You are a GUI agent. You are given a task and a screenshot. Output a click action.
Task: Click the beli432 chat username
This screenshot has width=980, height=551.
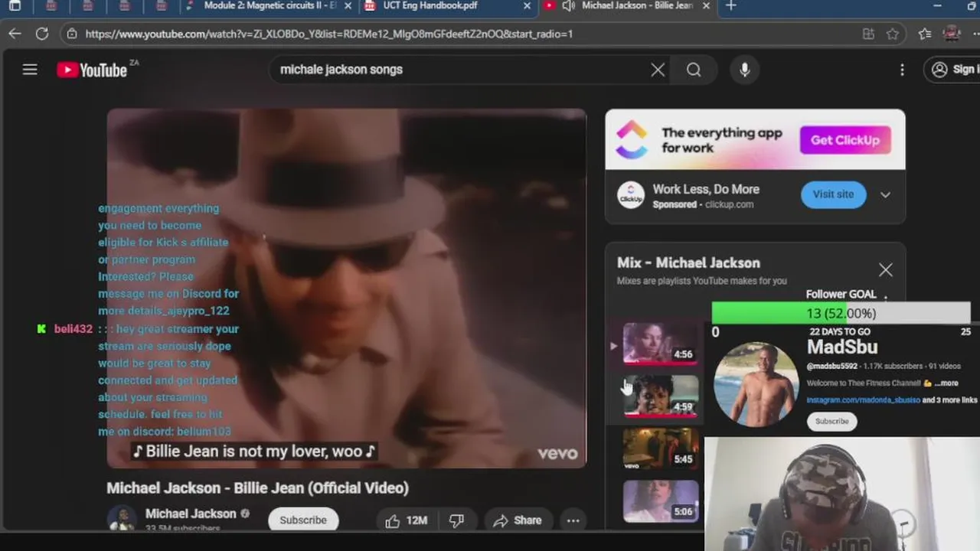pyautogui.click(x=73, y=329)
